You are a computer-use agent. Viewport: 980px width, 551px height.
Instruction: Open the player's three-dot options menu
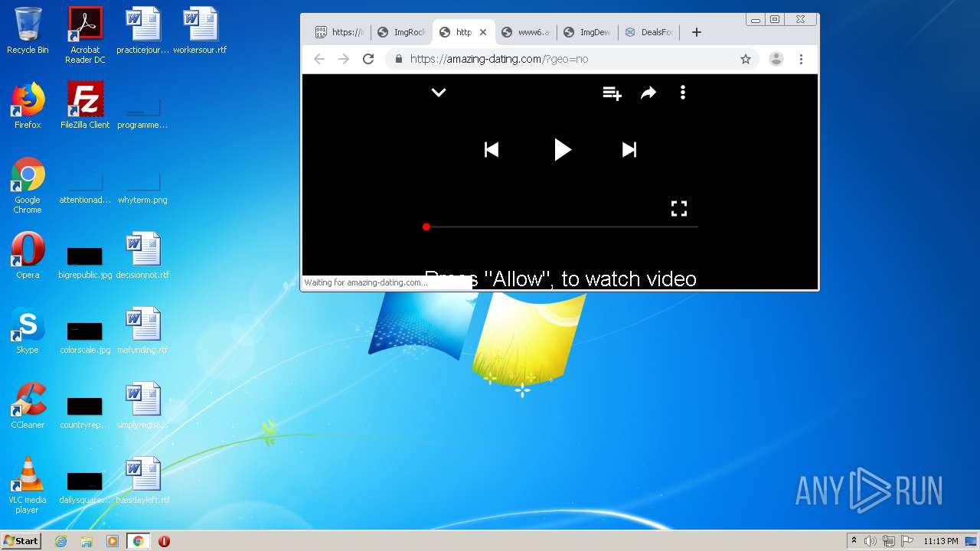pyautogui.click(x=683, y=93)
